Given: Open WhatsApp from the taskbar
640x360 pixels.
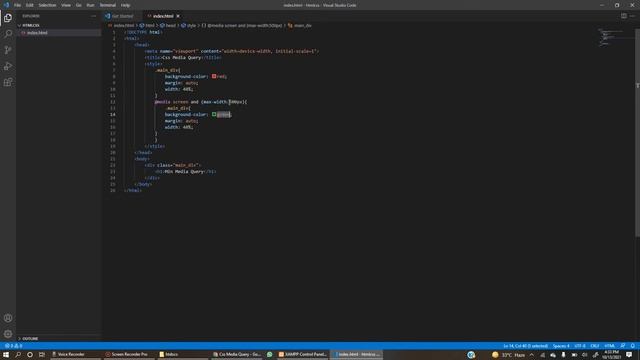Looking at the screenshot, I should point(269,355).
